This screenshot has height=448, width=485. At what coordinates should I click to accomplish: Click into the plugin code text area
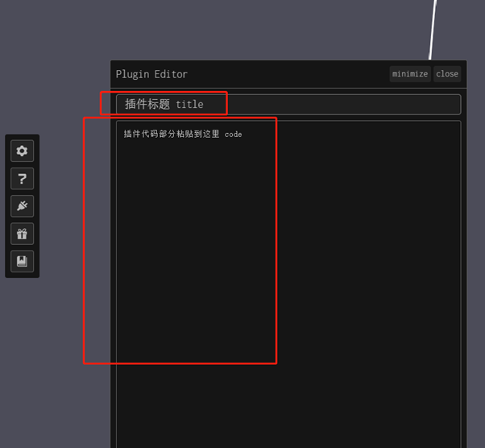288,284
